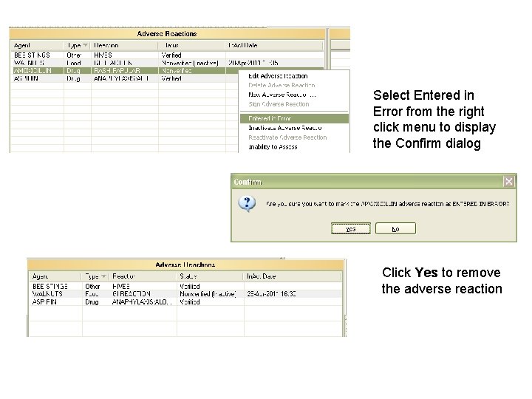Select highlighted AMOXICILLIN row

click(126, 71)
